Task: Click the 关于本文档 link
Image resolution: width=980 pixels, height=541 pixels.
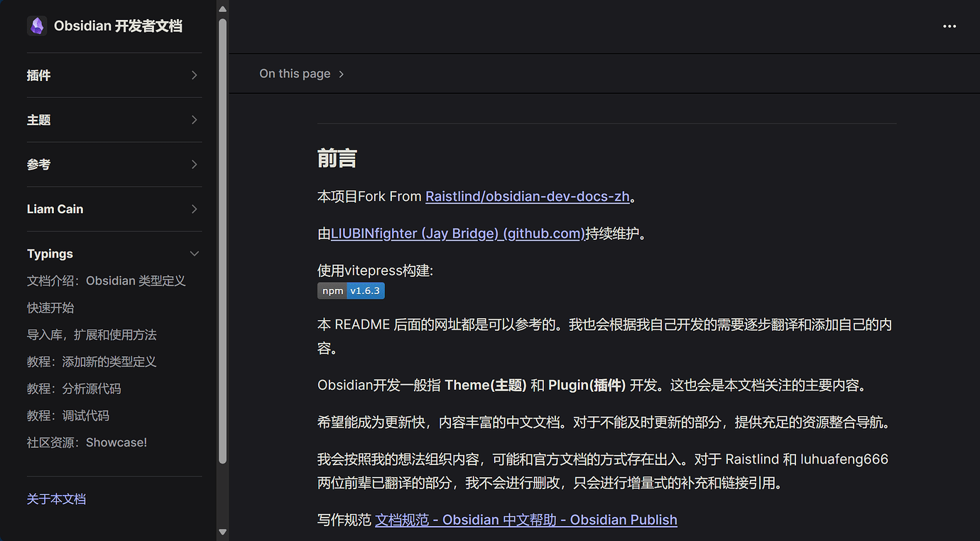Action: tap(56, 498)
